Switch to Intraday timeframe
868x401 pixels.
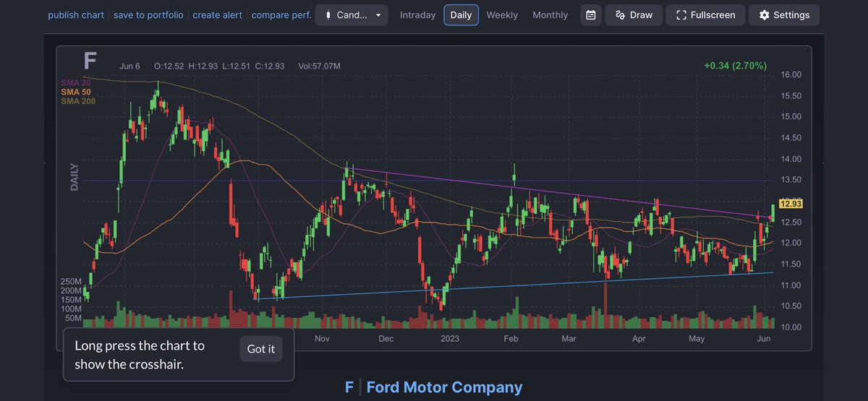[418, 15]
